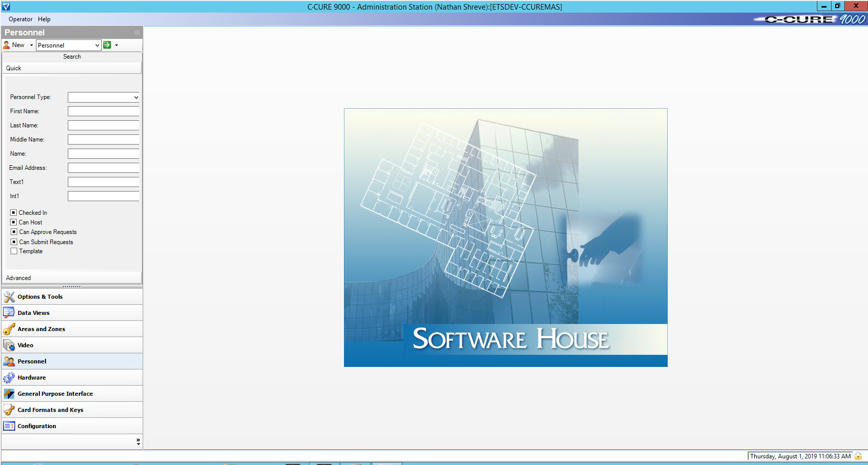Image resolution: width=868 pixels, height=465 pixels.
Task: Click the New personnel icon
Action: [x=7, y=45]
